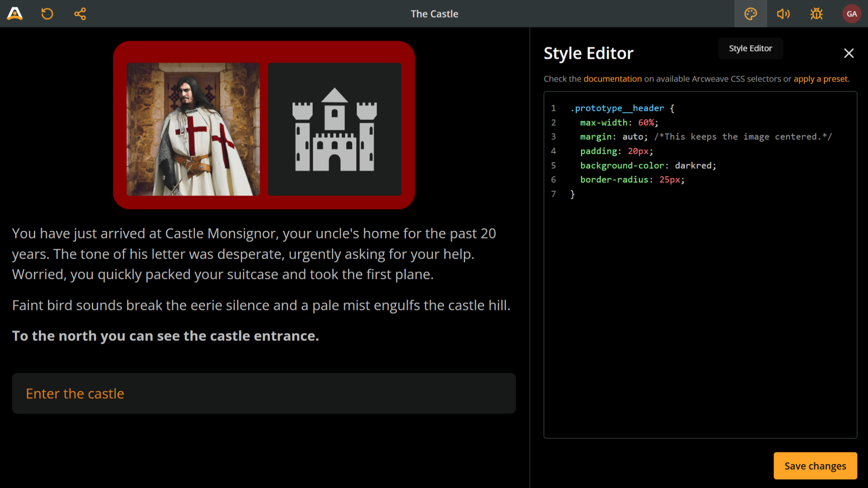Open the Arcweave CSS documentation
The image size is (868, 488).
point(613,79)
